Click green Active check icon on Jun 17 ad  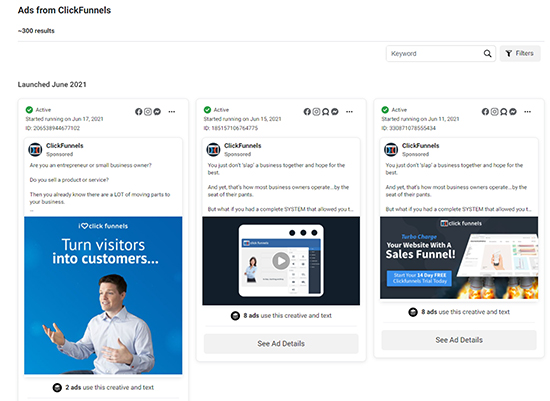[29, 110]
